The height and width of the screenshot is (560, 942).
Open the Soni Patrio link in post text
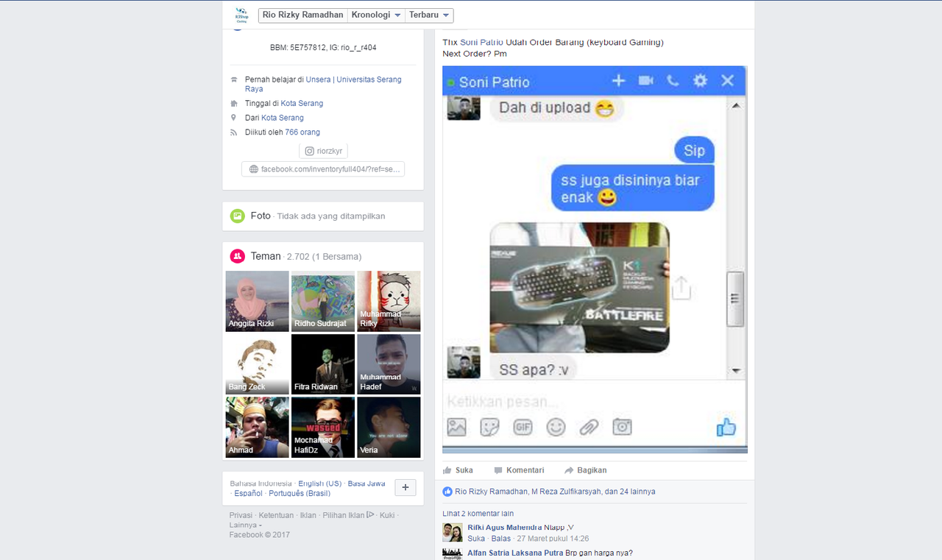482,42
